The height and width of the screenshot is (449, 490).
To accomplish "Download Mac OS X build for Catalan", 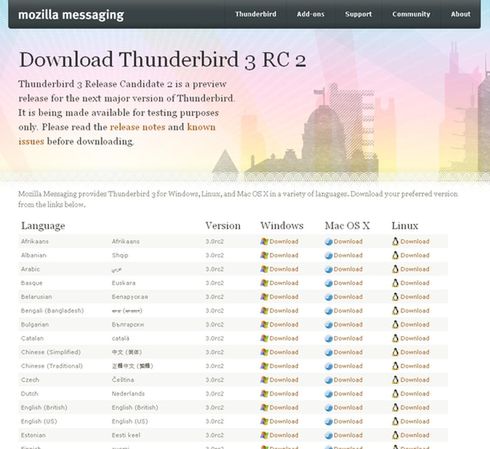I will point(348,338).
